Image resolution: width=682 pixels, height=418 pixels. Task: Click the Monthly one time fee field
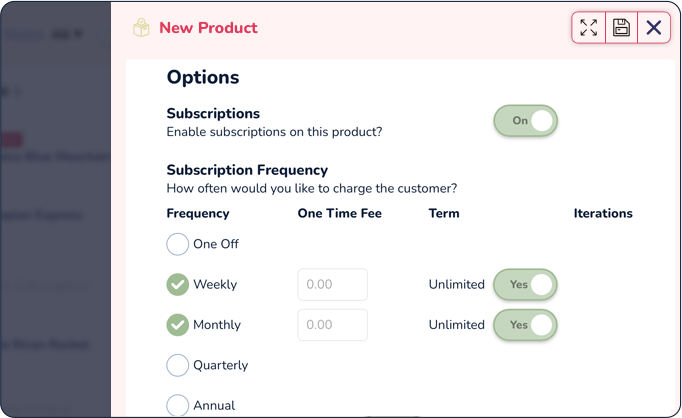(333, 325)
